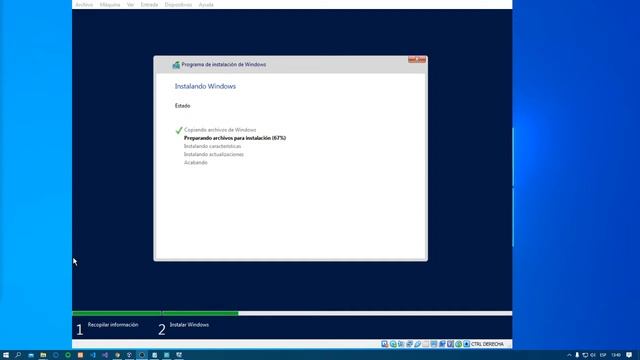Open the green circle app on taskbar
Image resolution: width=640 pixels, height=360 pixels.
pyautogui.click(x=68, y=355)
